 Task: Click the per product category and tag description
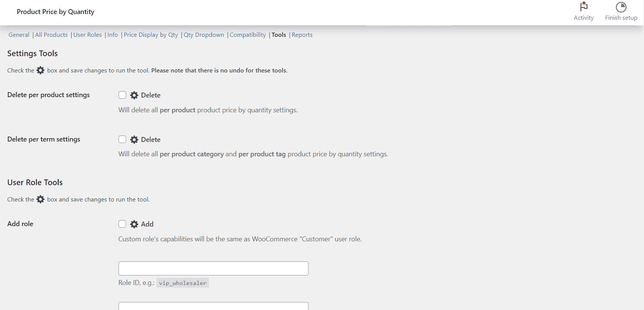(x=253, y=154)
